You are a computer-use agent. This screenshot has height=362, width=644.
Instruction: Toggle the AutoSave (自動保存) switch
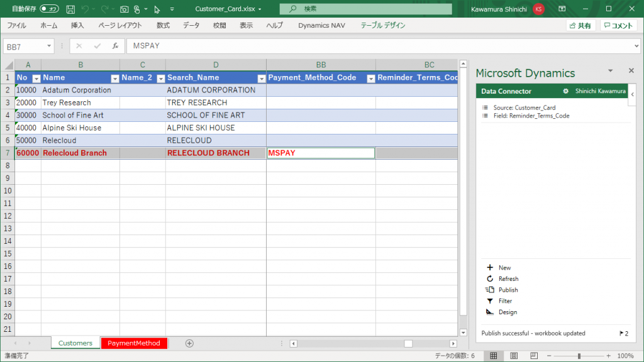coord(49,9)
